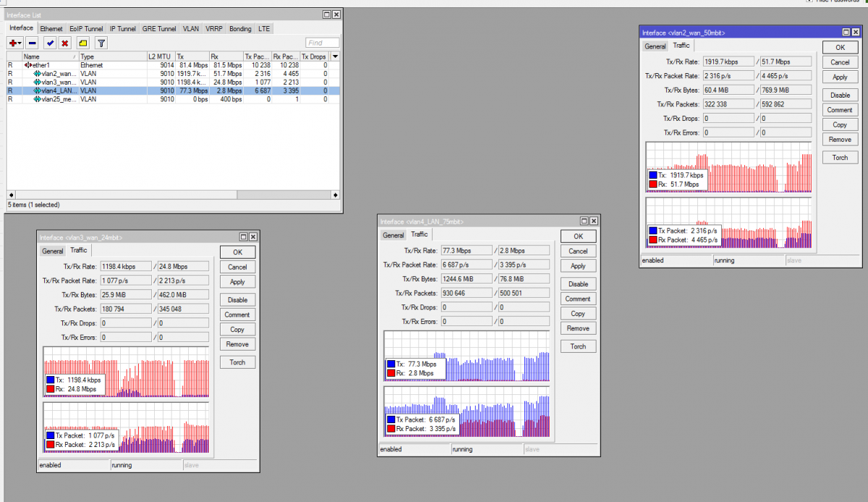Enable the interface with the blue checkmark icon
868x502 pixels.
pos(50,43)
